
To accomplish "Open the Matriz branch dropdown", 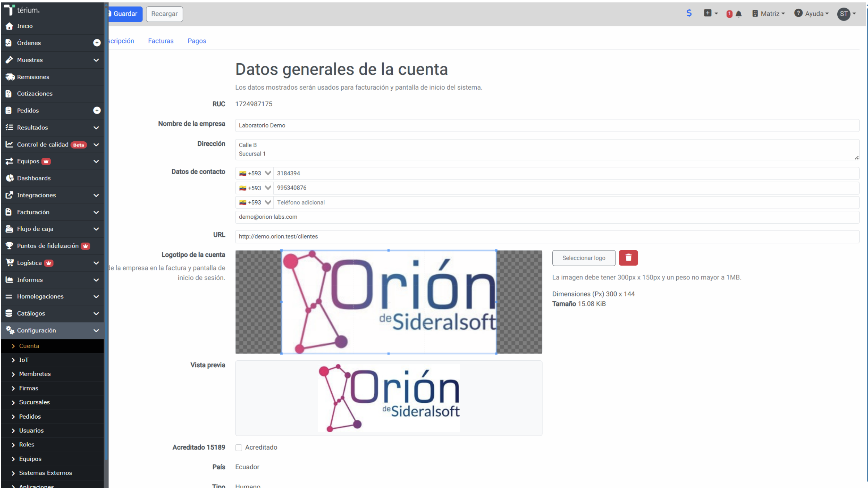I will point(769,14).
